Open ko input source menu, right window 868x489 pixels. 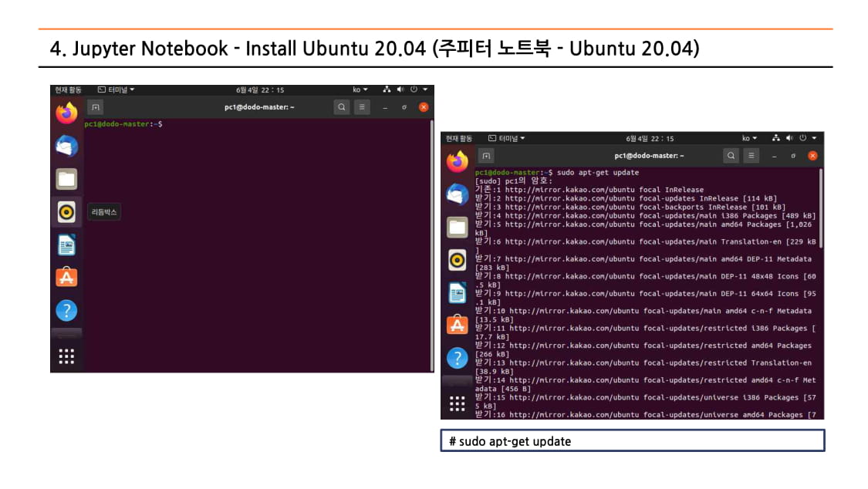749,138
